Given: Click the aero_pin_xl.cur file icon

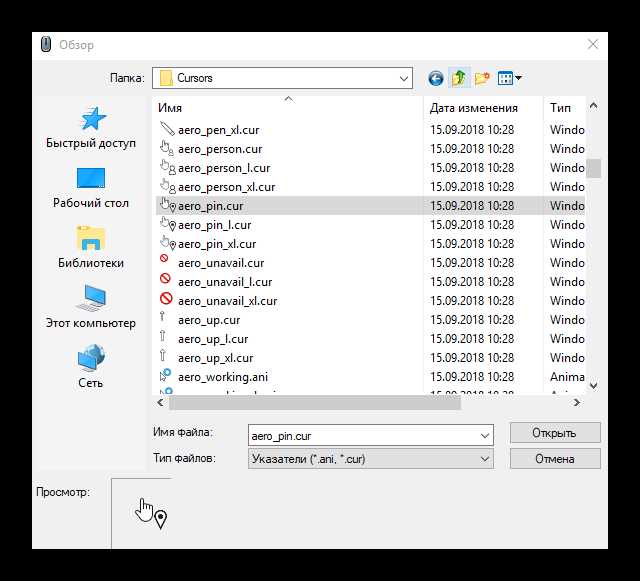Looking at the screenshot, I should pos(167,243).
